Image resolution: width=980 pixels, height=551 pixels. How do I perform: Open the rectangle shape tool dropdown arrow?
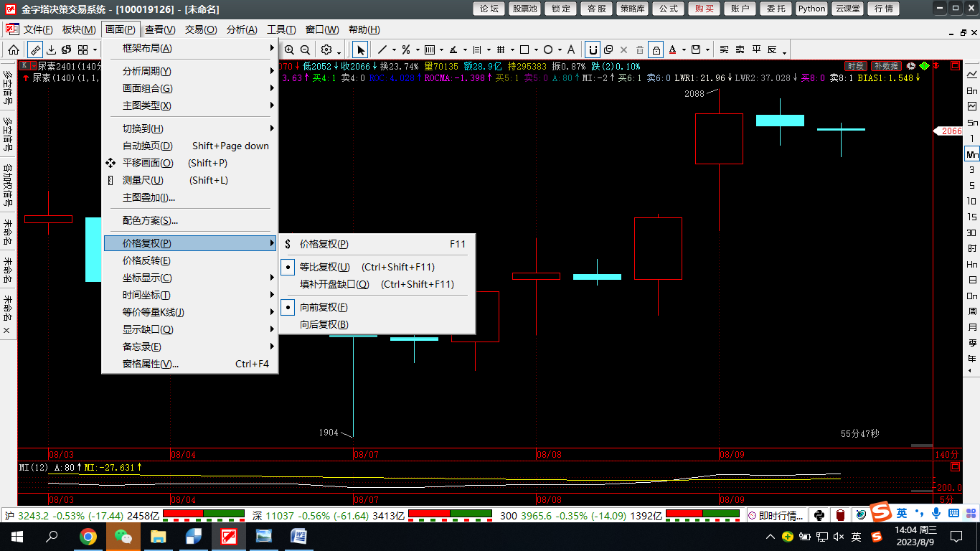coord(536,50)
